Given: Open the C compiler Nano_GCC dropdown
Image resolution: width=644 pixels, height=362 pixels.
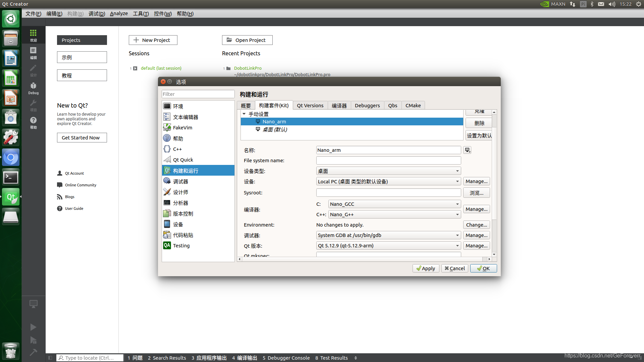Looking at the screenshot, I should (x=394, y=204).
